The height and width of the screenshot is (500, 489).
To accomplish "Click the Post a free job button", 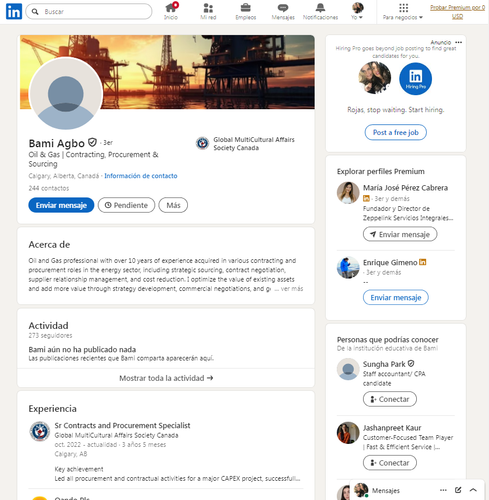I will (x=395, y=132).
